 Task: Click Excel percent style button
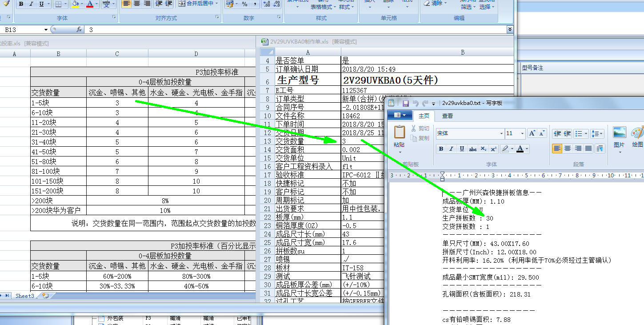click(245, 4)
